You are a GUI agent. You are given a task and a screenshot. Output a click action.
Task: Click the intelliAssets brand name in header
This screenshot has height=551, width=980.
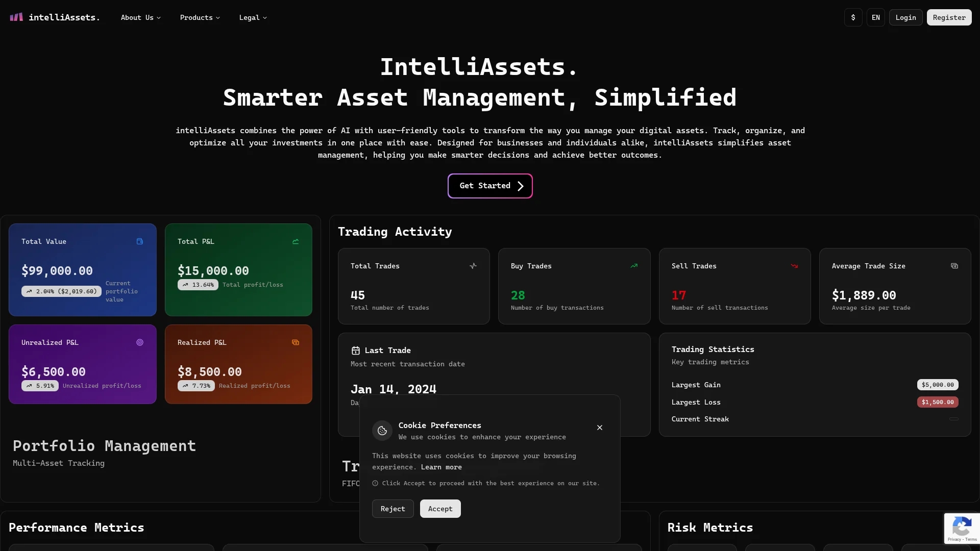tap(64, 17)
